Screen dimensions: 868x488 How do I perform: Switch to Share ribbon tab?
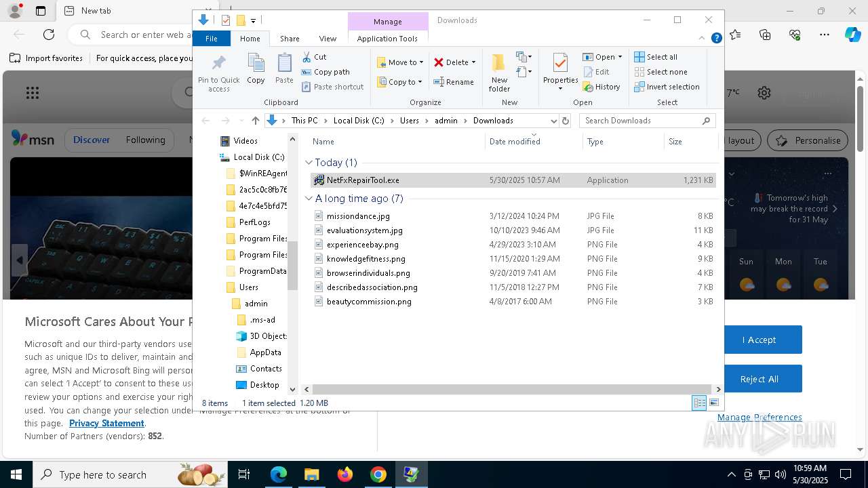coord(290,39)
